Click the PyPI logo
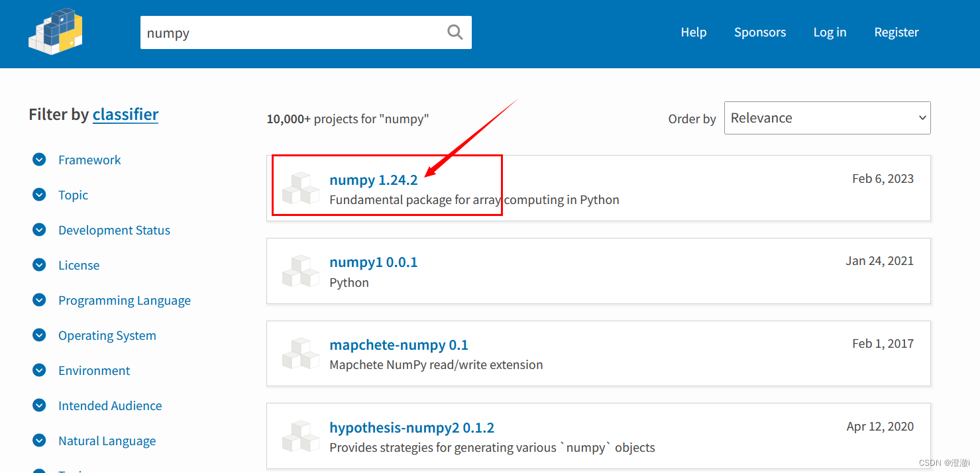The height and width of the screenshot is (473, 980). [56, 30]
